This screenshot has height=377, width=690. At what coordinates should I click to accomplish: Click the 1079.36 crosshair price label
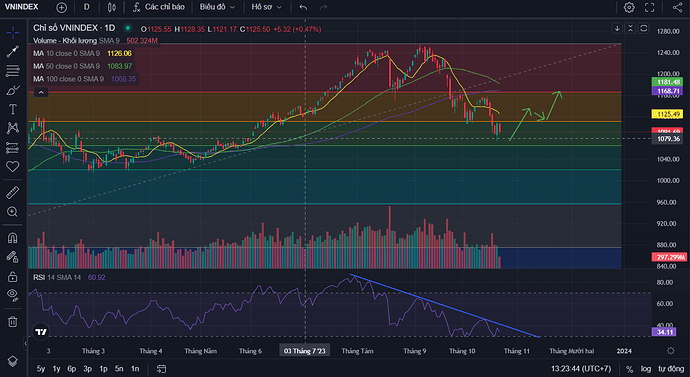tap(667, 139)
